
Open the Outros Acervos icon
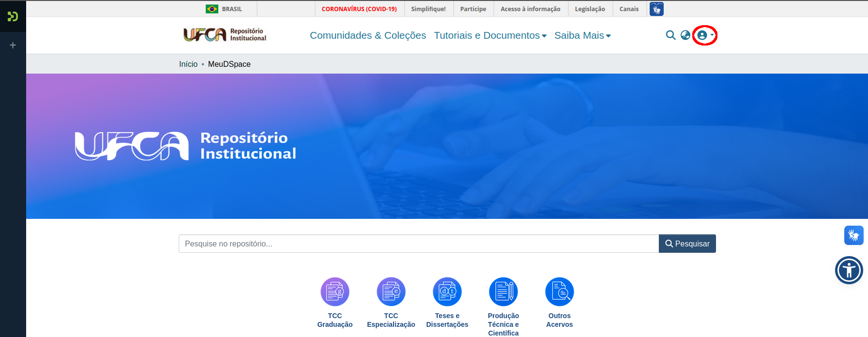click(560, 291)
